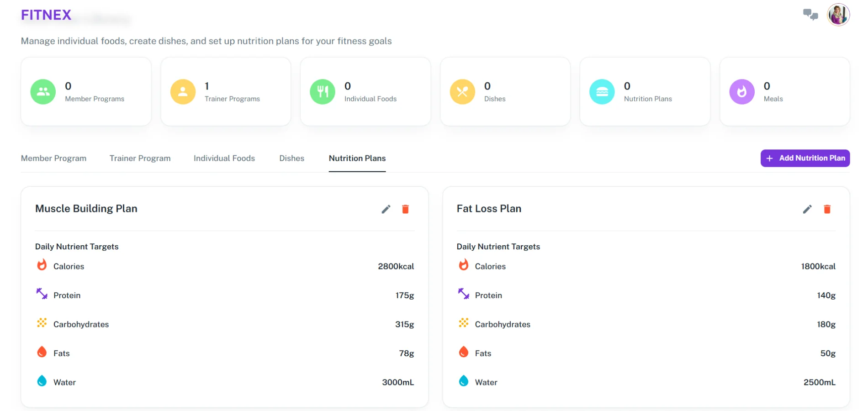Click the orange Dishes icon
The height and width of the screenshot is (411, 868).
462,92
